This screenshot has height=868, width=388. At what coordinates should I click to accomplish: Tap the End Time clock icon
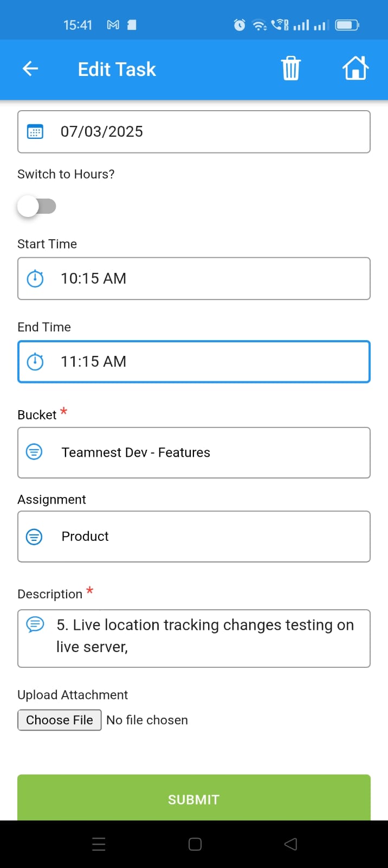click(35, 361)
